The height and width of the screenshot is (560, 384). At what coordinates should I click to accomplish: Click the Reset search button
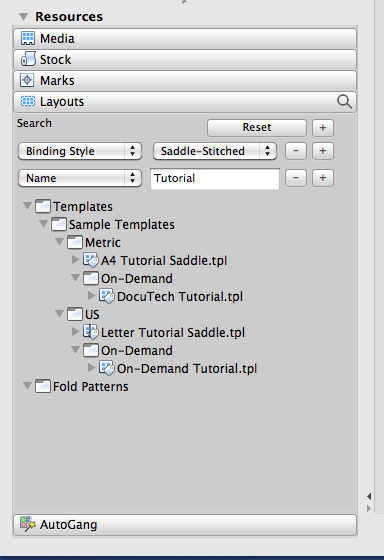click(257, 128)
